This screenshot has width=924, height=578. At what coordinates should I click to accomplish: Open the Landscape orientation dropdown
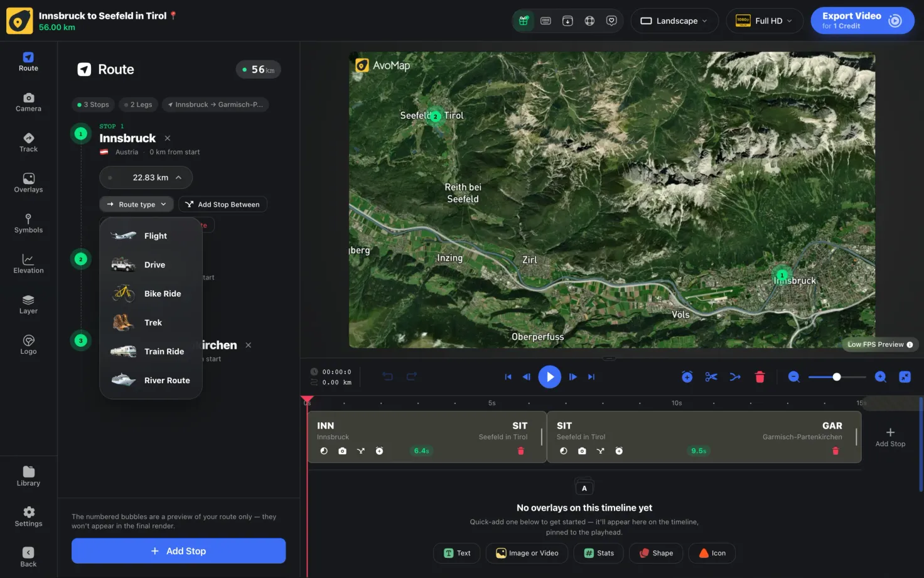[x=674, y=21]
